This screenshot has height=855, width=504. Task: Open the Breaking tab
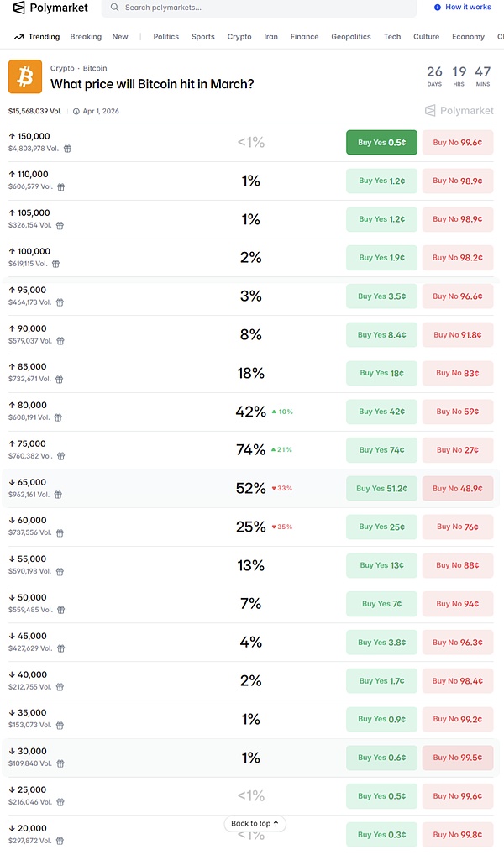click(x=86, y=37)
